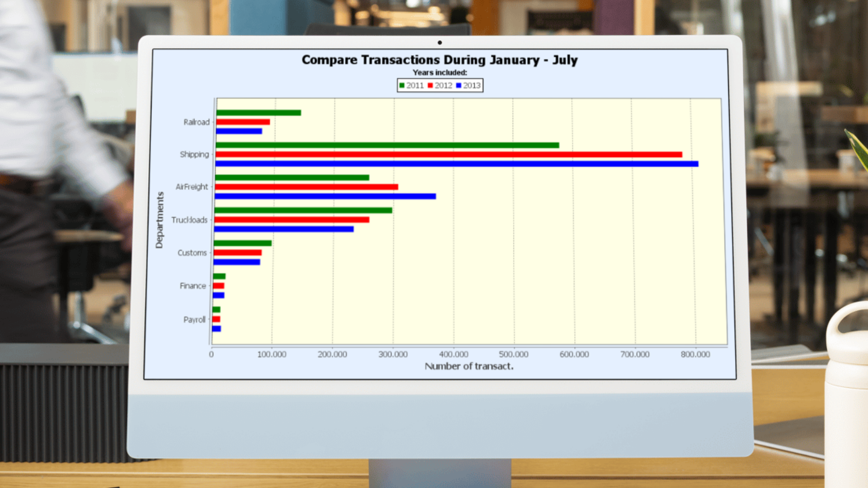Click the Customs axis label

[192, 253]
